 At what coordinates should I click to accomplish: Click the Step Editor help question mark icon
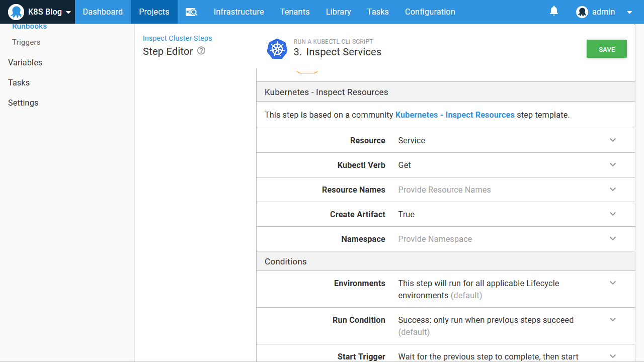pos(201,51)
